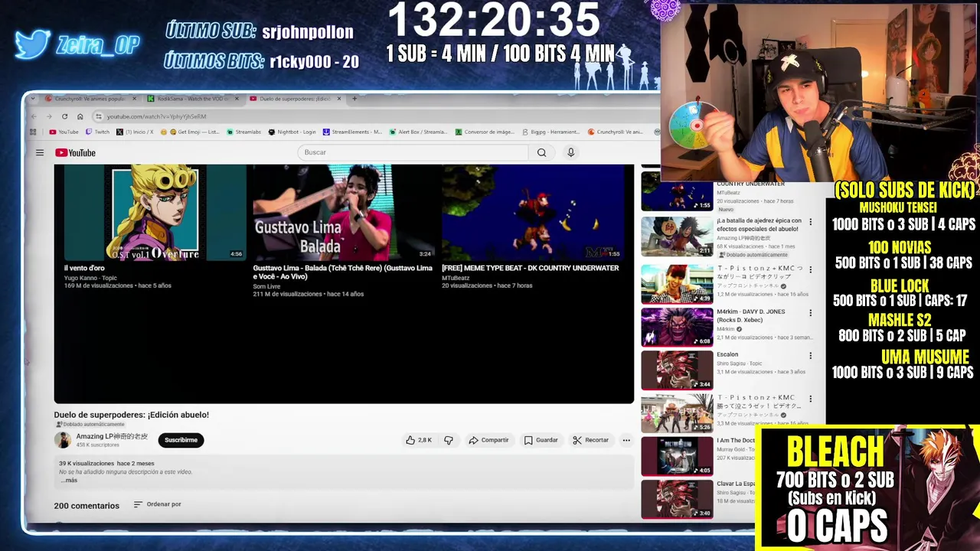
Task: Click the Guardar save button
Action: click(541, 440)
